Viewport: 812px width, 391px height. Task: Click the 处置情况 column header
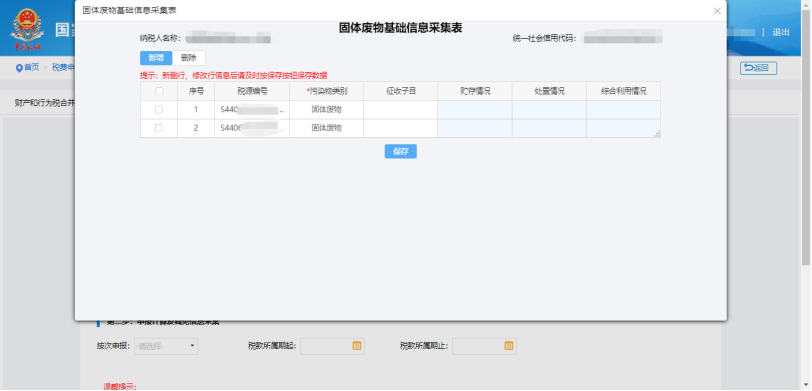pyautogui.click(x=549, y=91)
